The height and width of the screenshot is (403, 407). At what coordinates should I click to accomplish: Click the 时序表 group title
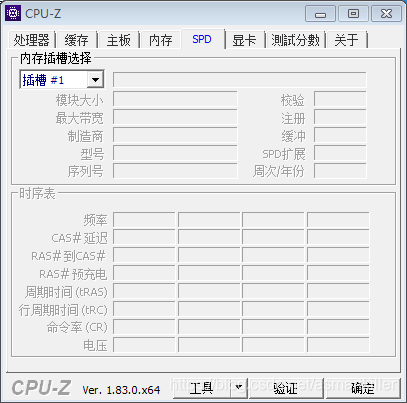(x=37, y=193)
